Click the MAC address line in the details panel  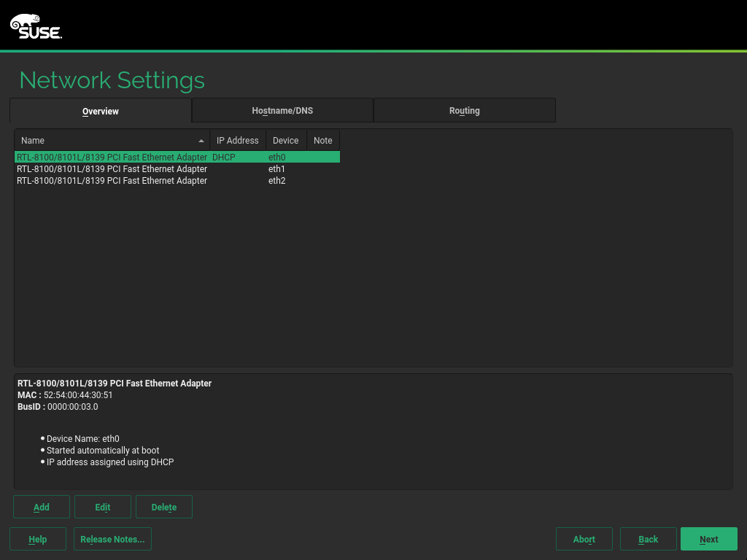tap(65, 395)
